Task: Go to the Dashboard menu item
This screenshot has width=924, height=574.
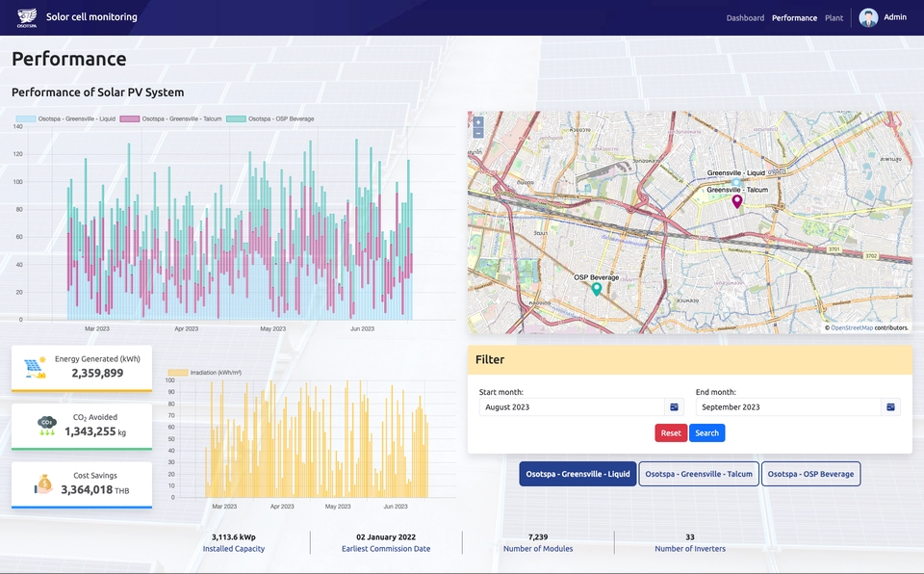Action: pyautogui.click(x=745, y=17)
